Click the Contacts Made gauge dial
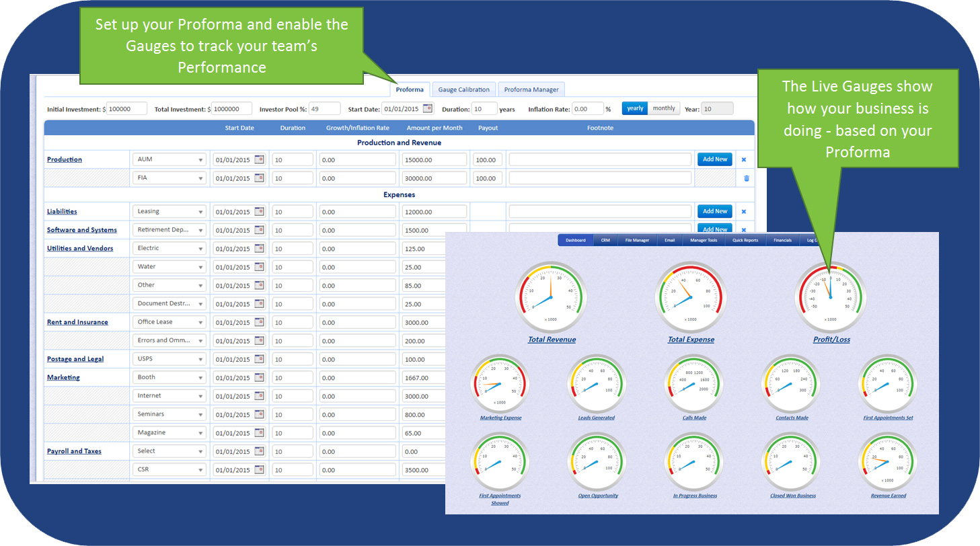 click(791, 384)
